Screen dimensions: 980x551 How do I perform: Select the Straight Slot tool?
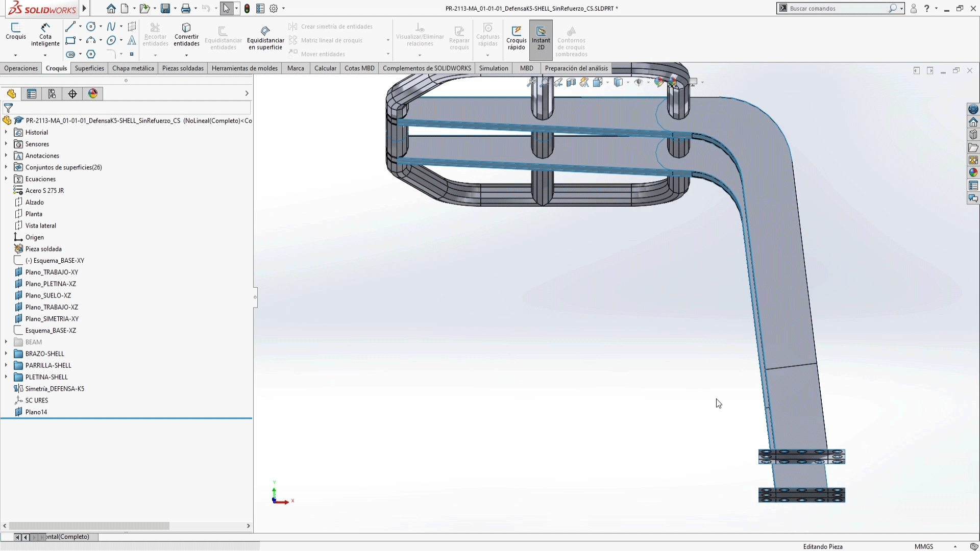[x=70, y=54]
